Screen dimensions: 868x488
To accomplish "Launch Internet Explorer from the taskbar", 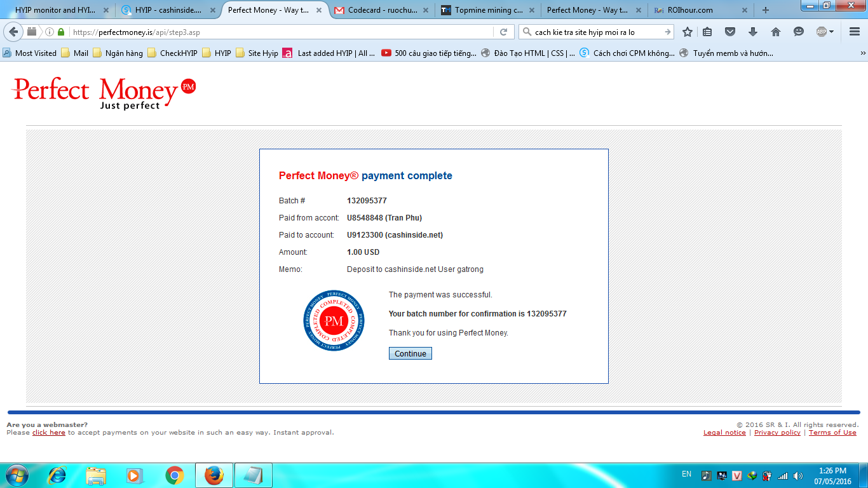I will point(57,475).
